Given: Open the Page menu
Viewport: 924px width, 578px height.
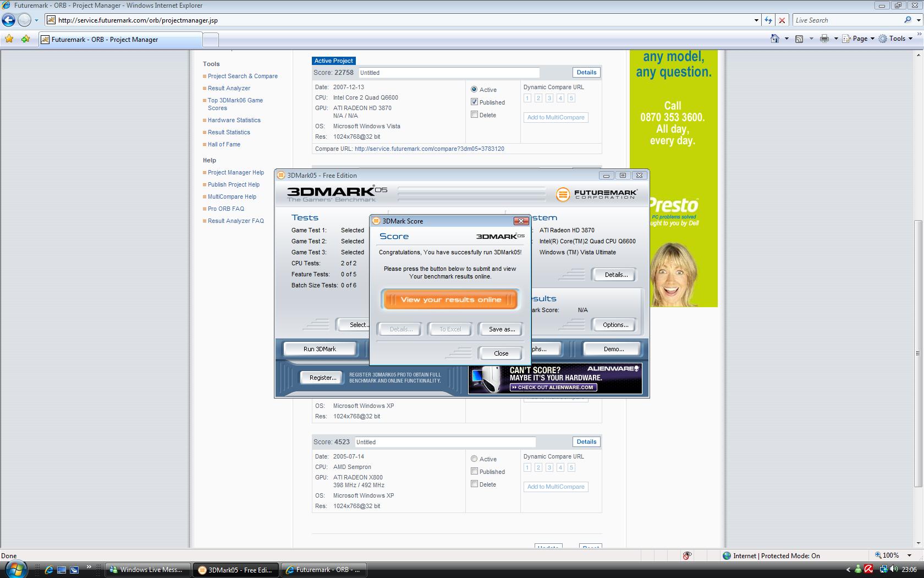Looking at the screenshot, I should pos(859,39).
